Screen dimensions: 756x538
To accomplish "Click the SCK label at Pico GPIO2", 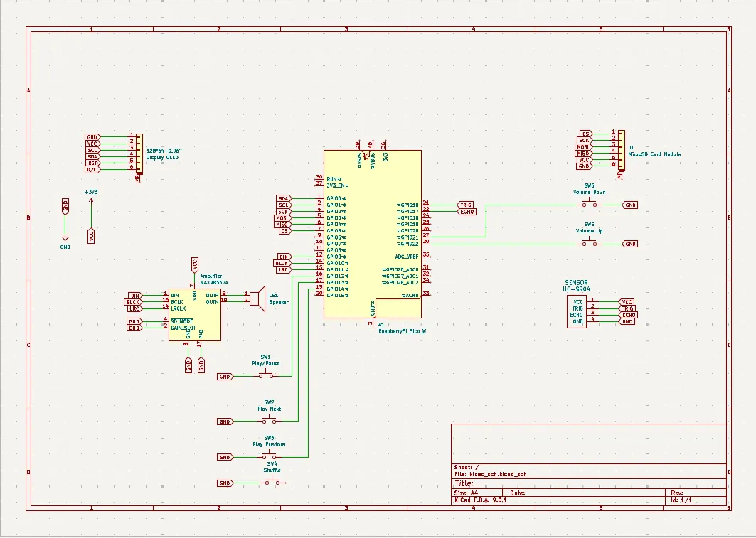I will point(283,212).
